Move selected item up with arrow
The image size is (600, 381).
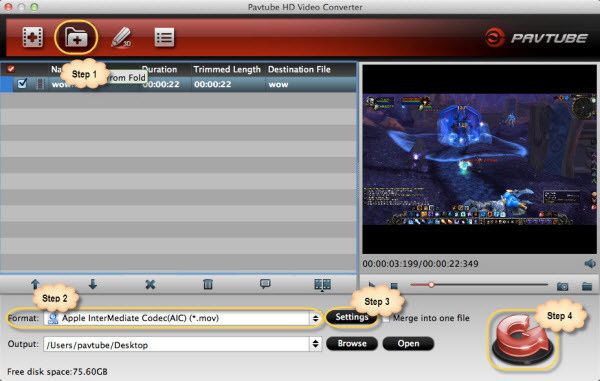35,284
